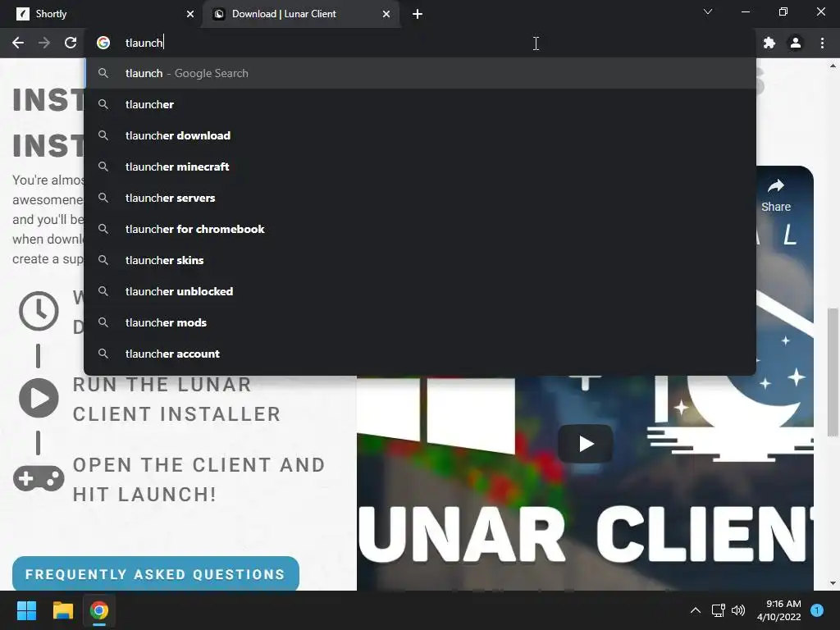Viewport: 840px width, 630px height.
Task: Click the game controller step icon
Action: [x=39, y=478]
